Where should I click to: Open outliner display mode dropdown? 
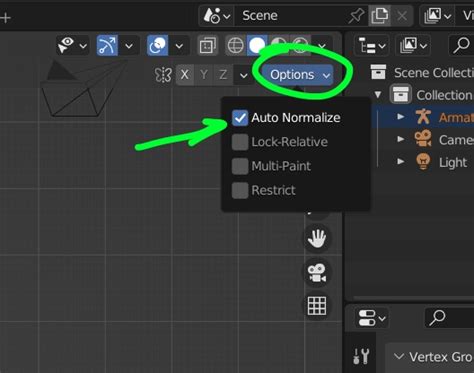[x=413, y=45]
